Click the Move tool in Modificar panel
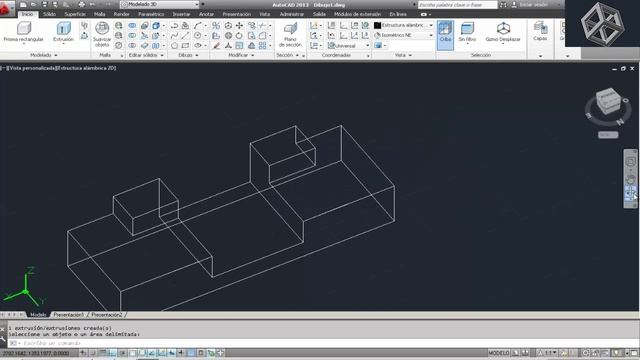 (x=239, y=26)
